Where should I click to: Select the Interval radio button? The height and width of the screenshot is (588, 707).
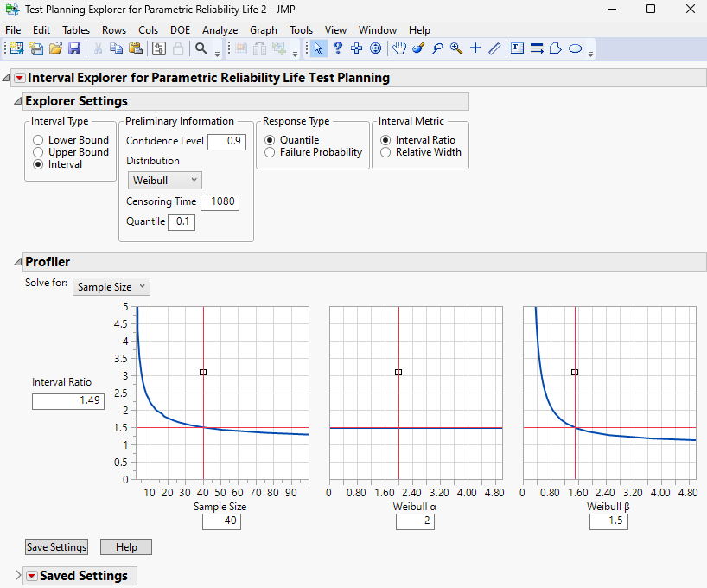click(x=38, y=163)
